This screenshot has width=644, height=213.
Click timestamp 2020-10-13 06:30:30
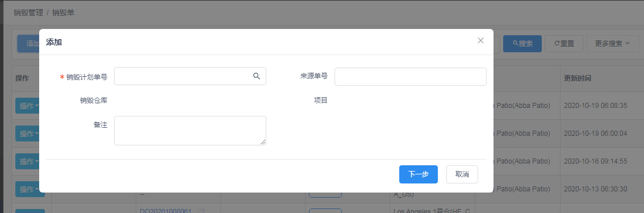596,189
